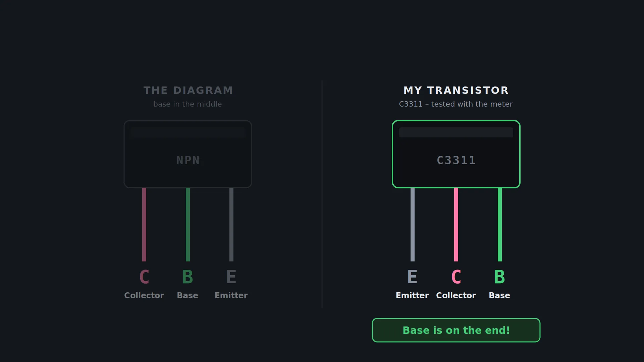Select the green base lead on C3311

point(500,225)
